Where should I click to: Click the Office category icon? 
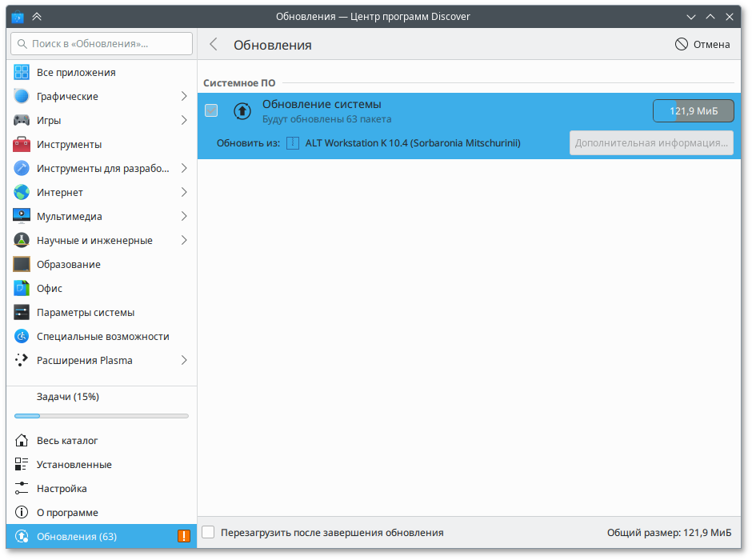[x=22, y=289]
